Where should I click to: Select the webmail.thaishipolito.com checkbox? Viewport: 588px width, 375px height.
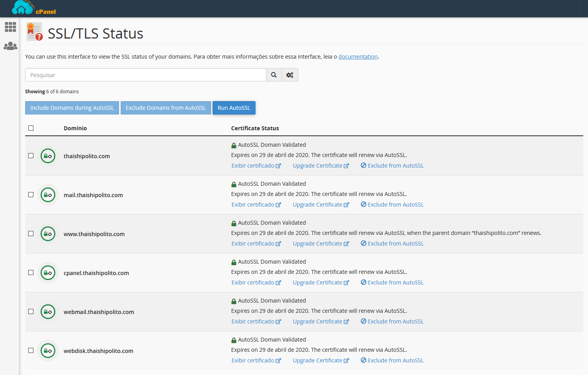(31, 312)
